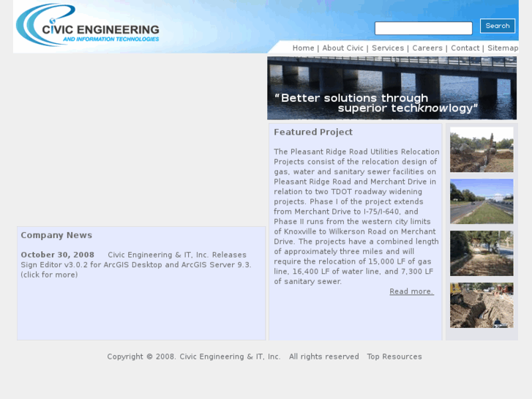Open the Services menu link
532x399 pixels.
click(x=388, y=48)
